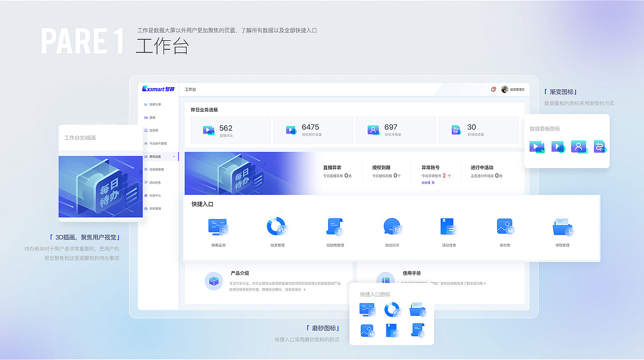644x360 pixels.
Task: Open 产品介绍 description arrow link
Action: (304, 290)
